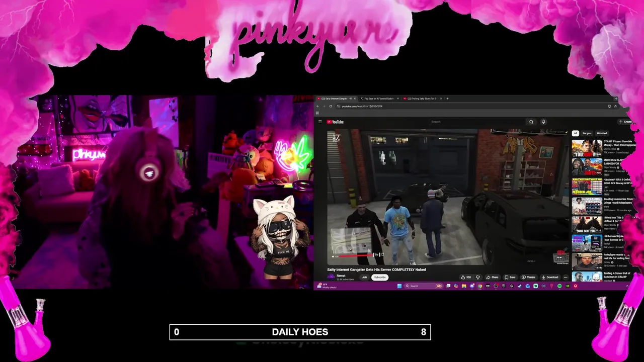
Task: Expand the system tray hidden icons chevron
Action: point(627,286)
